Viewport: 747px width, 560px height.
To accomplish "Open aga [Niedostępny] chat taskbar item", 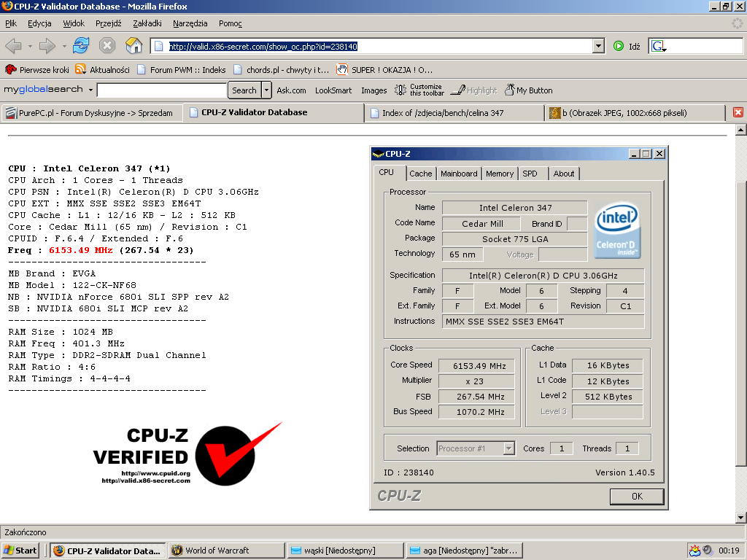I will point(465,551).
